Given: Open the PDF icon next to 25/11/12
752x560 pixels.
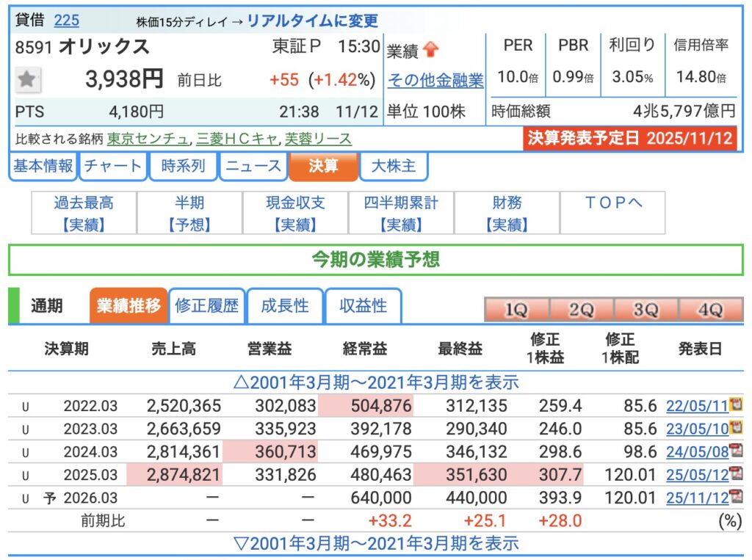Looking at the screenshot, I should (736, 498).
